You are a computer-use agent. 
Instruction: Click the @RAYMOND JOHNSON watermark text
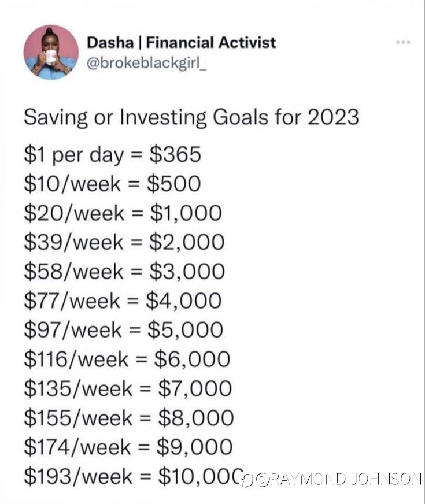coord(339,479)
